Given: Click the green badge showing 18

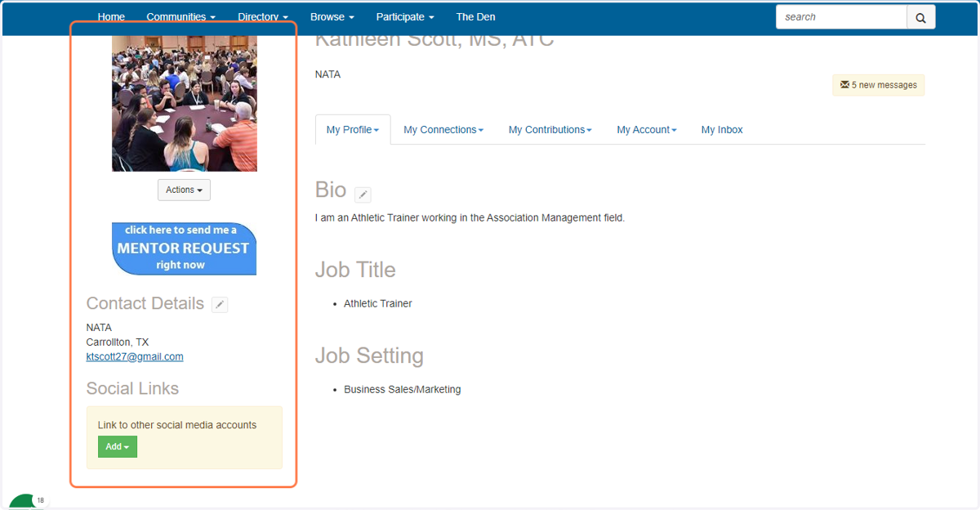Looking at the screenshot, I should (x=29, y=502).
